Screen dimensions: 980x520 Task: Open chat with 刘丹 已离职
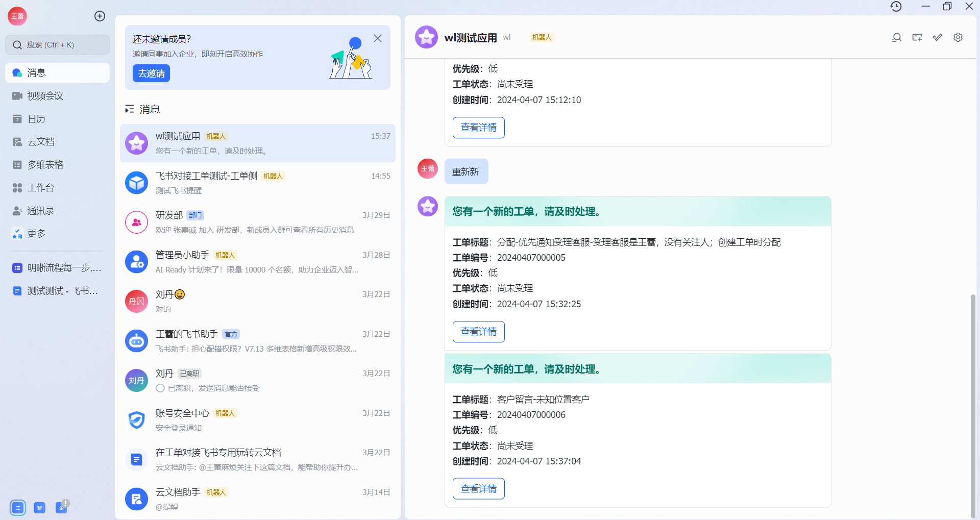pyautogui.click(x=258, y=380)
